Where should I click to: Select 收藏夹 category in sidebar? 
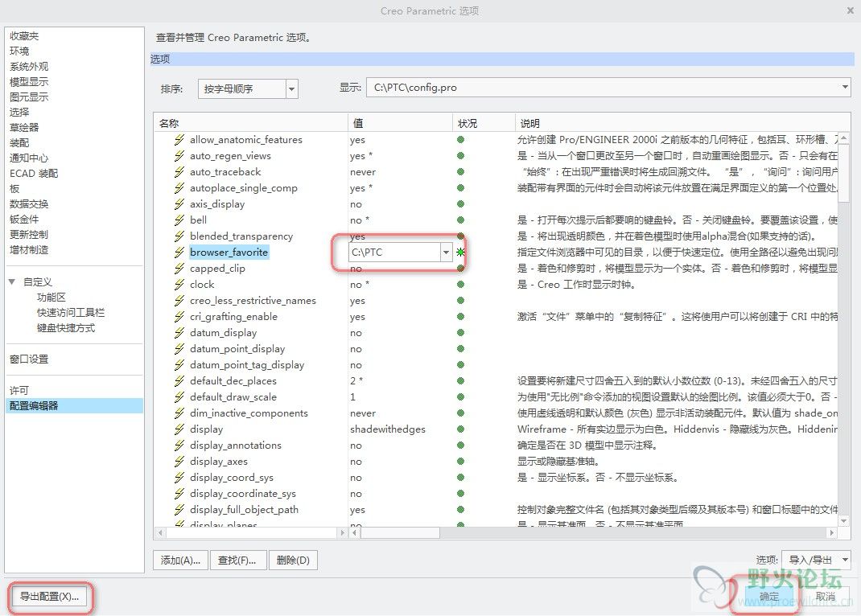tap(24, 36)
